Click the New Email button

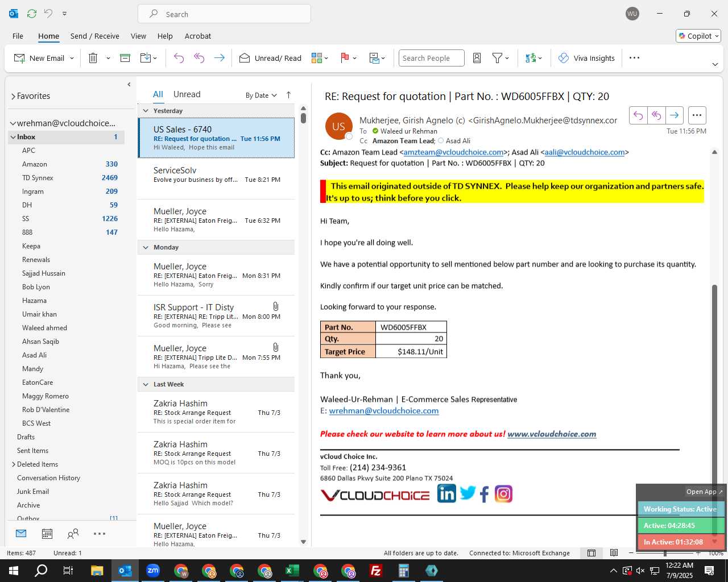pos(39,58)
